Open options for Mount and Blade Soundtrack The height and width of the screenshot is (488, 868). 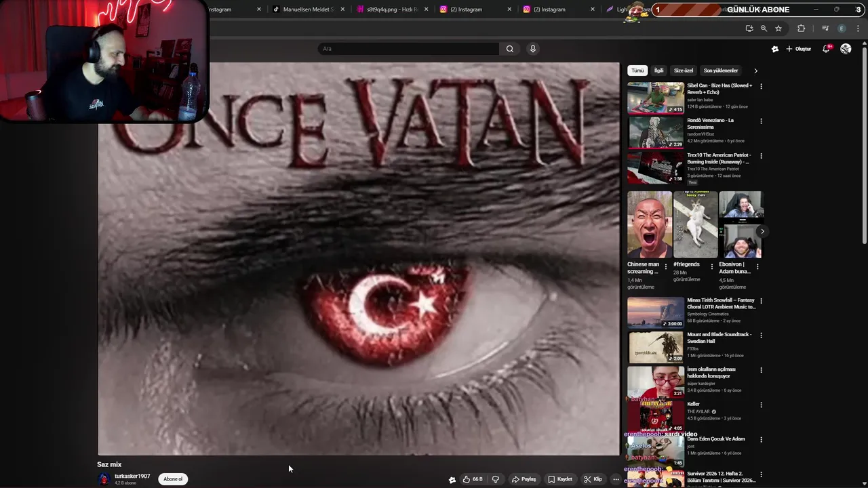[x=761, y=335]
